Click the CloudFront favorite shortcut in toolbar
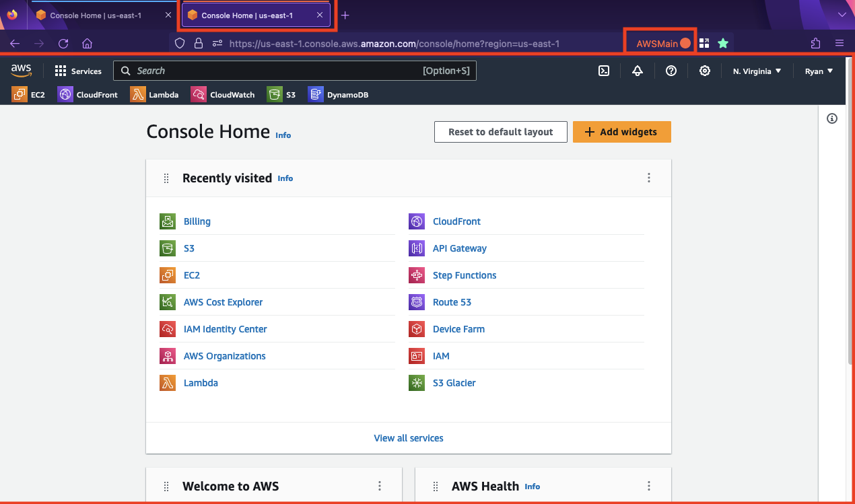 click(88, 95)
